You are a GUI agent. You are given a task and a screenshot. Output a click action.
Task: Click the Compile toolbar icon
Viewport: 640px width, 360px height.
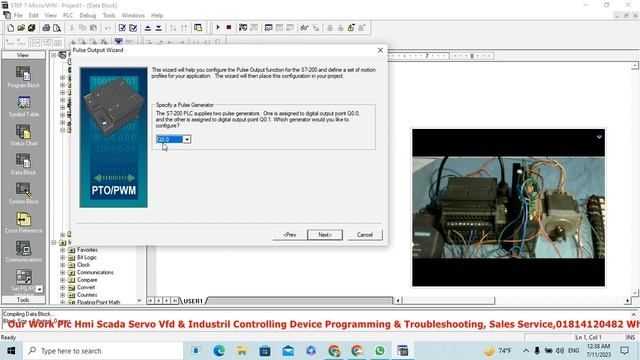[122, 28]
